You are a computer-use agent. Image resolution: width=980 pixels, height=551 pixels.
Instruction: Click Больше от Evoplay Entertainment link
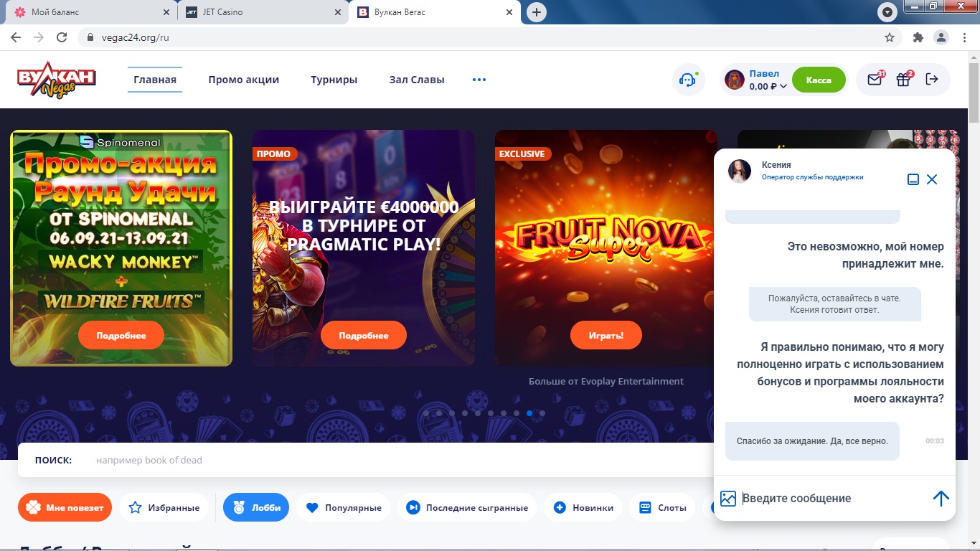(606, 381)
